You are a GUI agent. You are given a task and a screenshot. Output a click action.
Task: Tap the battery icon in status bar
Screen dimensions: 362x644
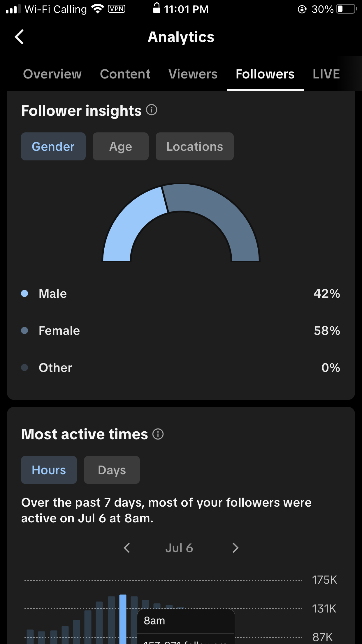346,9
